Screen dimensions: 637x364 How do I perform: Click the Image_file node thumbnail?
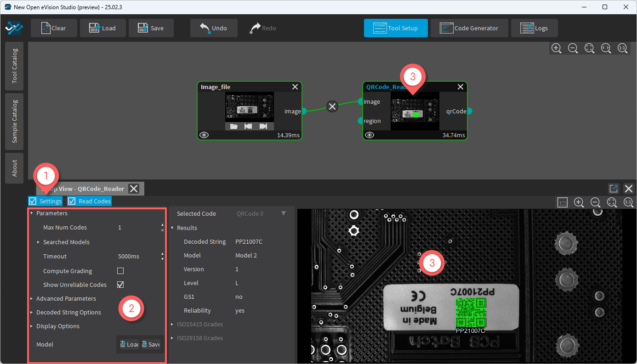pyautogui.click(x=250, y=107)
